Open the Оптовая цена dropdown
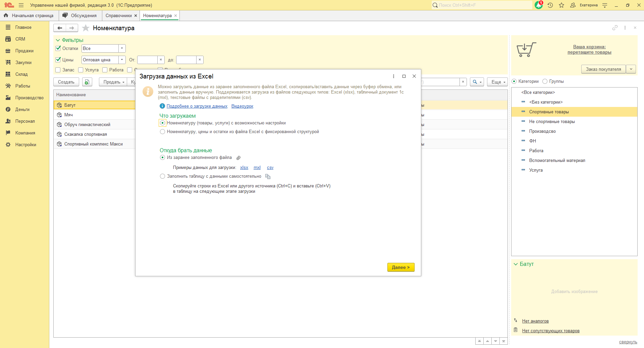 pos(122,60)
